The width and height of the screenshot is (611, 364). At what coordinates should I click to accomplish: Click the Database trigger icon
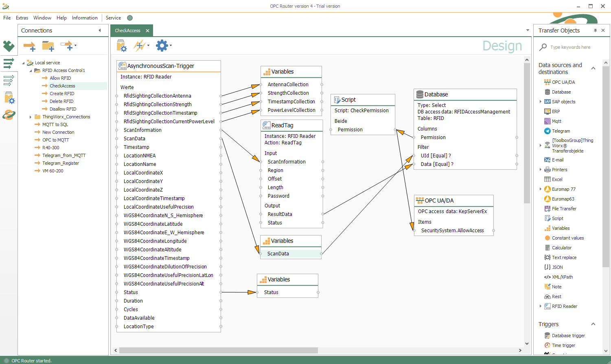(x=547, y=336)
